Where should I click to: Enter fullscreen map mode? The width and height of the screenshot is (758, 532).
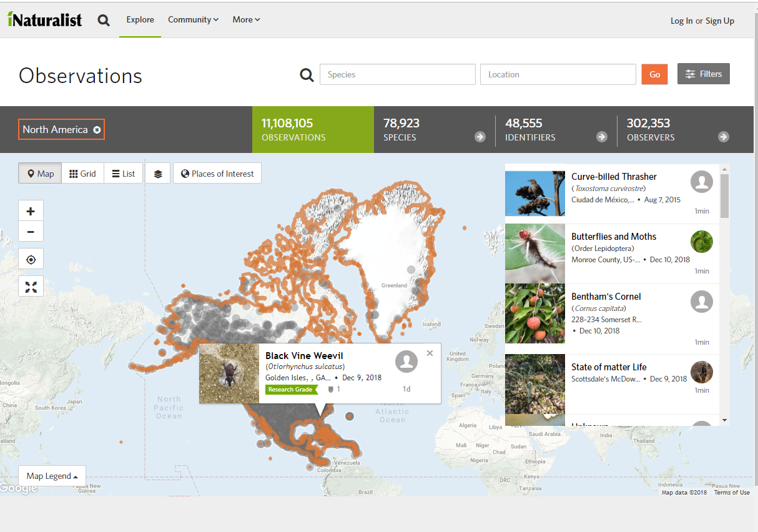(31, 287)
